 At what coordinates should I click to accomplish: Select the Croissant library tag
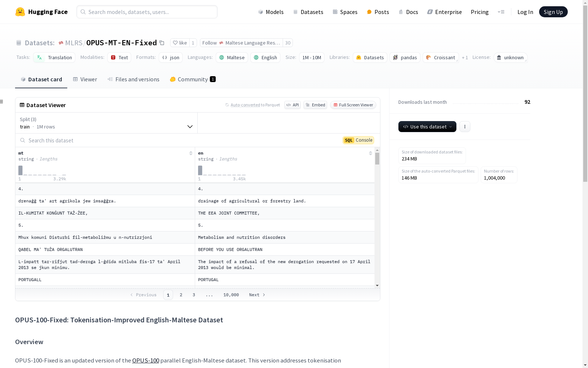441,57
